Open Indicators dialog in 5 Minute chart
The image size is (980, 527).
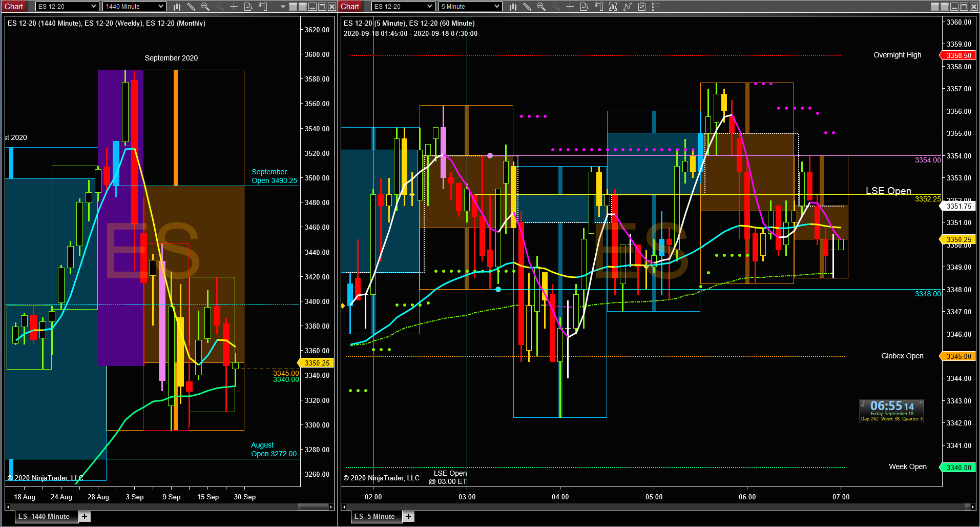coord(613,7)
